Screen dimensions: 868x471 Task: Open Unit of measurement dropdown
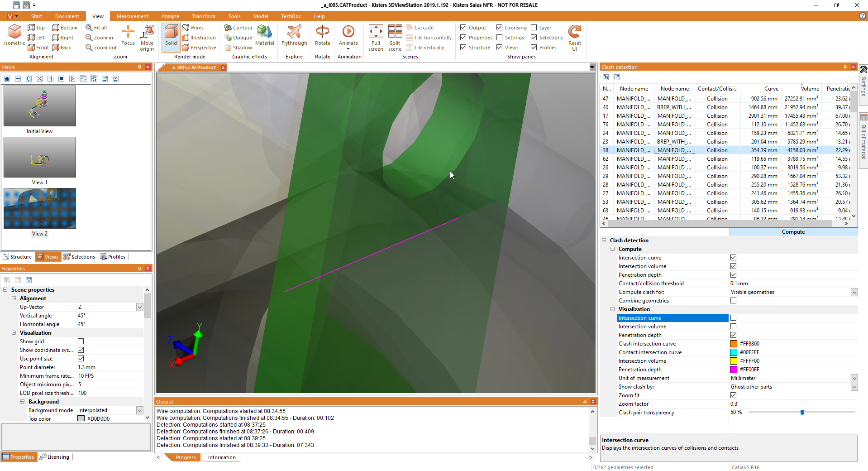click(x=854, y=378)
